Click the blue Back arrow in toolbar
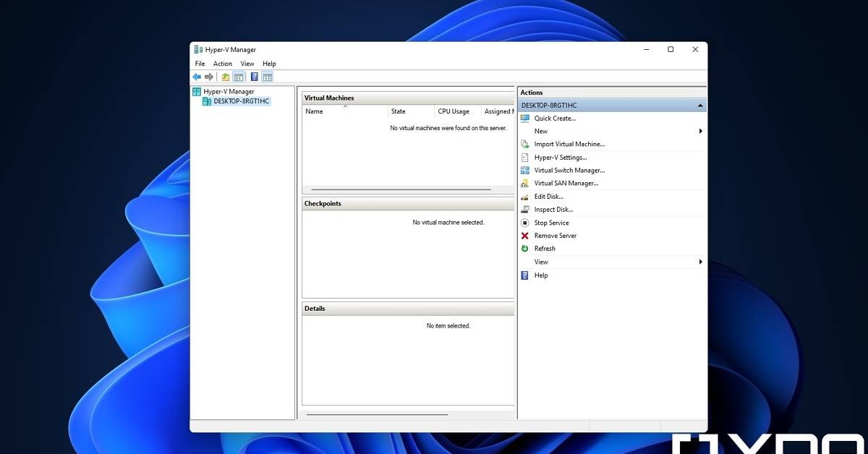This screenshot has height=454, width=868. [x=197, y=77]
